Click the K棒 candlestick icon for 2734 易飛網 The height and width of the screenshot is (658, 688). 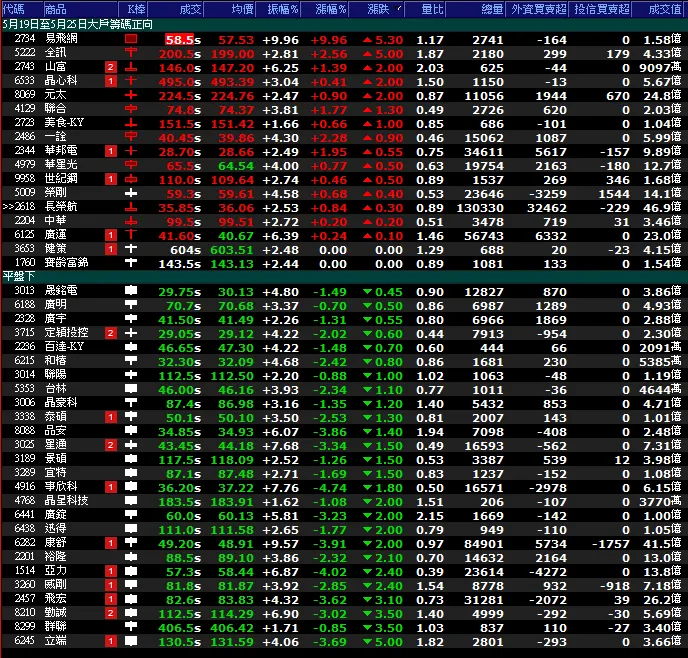131,39
